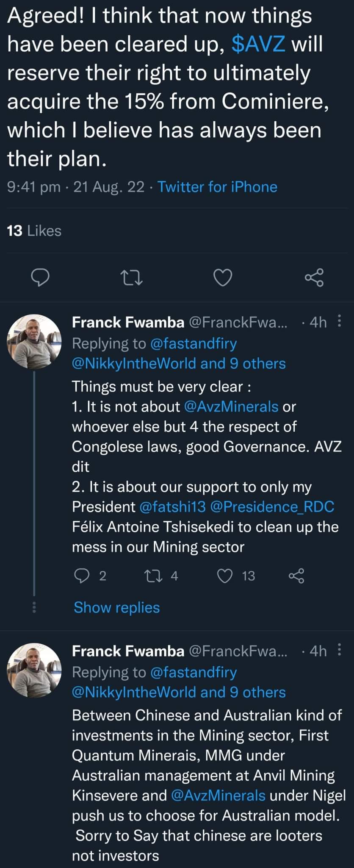The height and width of the screenshot is (868, 354).
Task: Like the Franck Fwamba tweet with 13 likes
Action: [225, 576]
